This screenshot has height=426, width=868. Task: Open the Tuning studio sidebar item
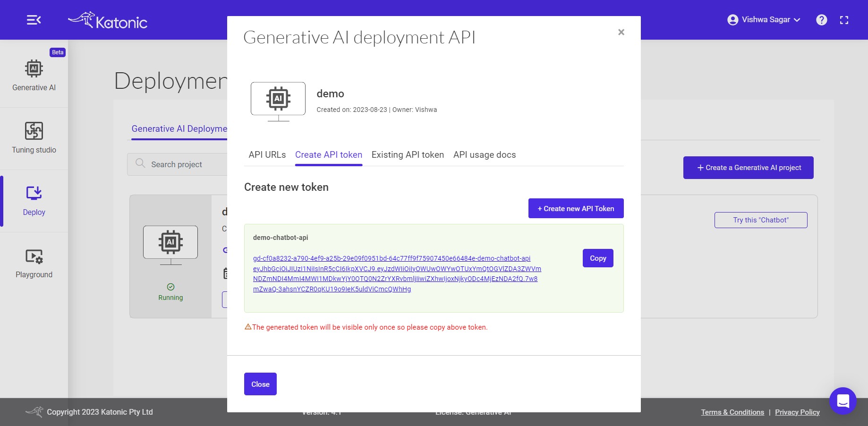point(34,138)
